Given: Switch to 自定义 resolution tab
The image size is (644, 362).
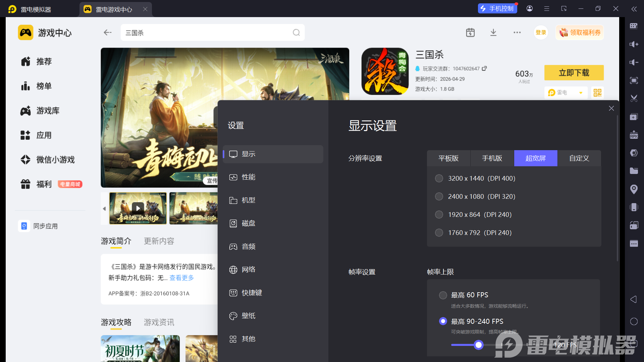Looking at the screenshot, I should (x=579, y=158).
